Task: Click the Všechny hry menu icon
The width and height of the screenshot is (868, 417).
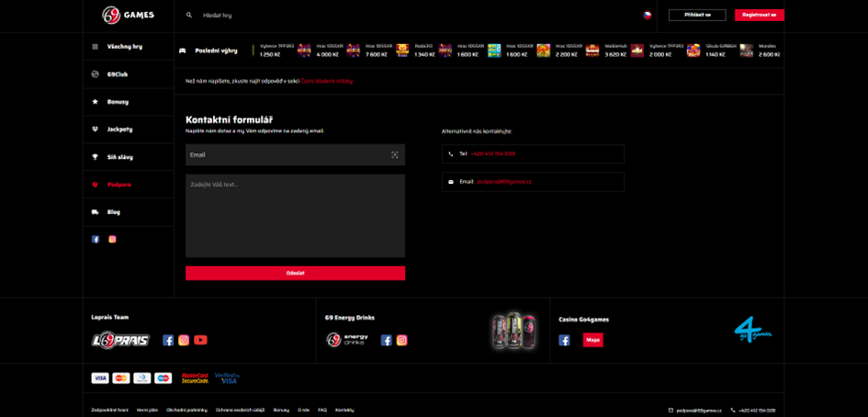Action: 96,47
